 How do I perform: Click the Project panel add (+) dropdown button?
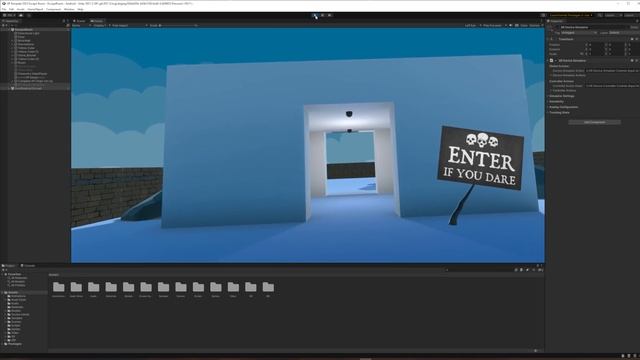click(4, 270)
